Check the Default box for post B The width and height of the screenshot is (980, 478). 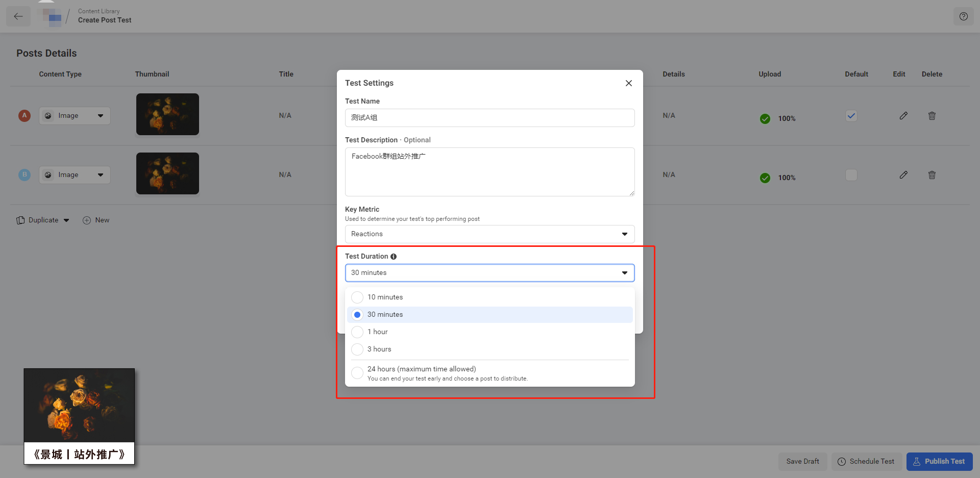click(851, 175)
